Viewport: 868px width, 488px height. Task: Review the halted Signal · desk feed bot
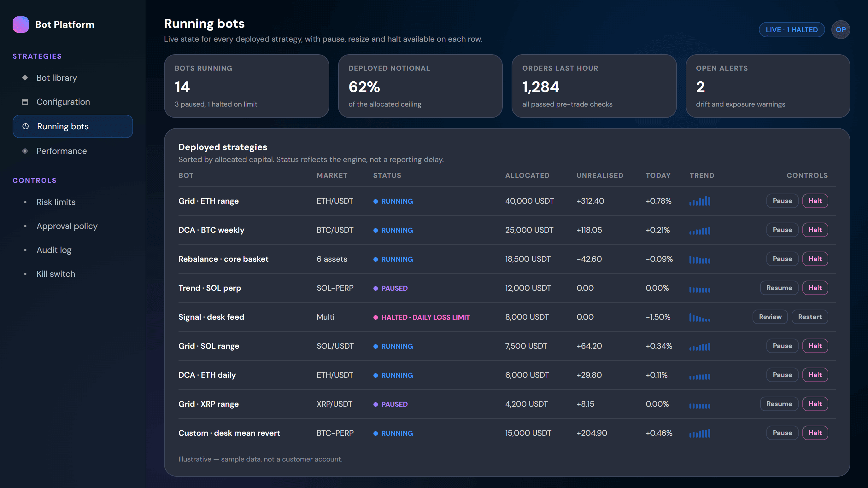point(770,317)
